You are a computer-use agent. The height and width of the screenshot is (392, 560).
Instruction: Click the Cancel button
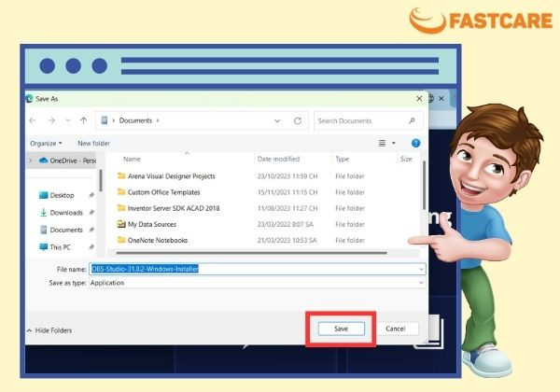[396, 329]
